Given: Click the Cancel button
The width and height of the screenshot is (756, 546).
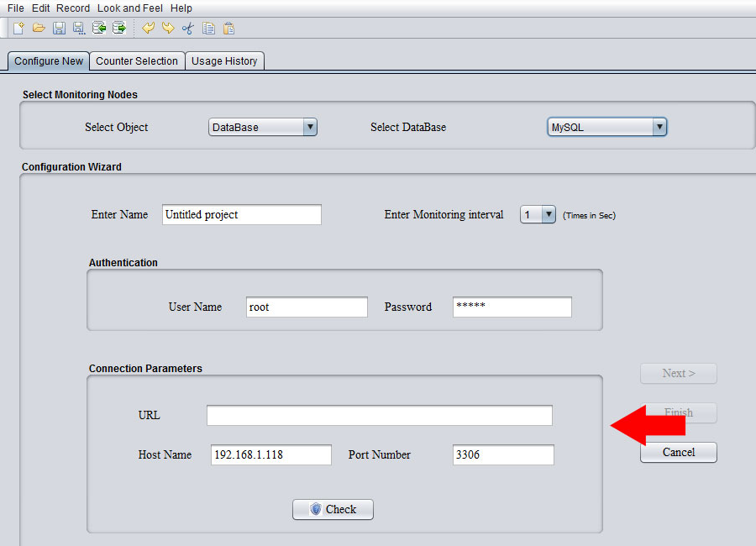Looking at the screenshot, I should [x=678, y=453].
